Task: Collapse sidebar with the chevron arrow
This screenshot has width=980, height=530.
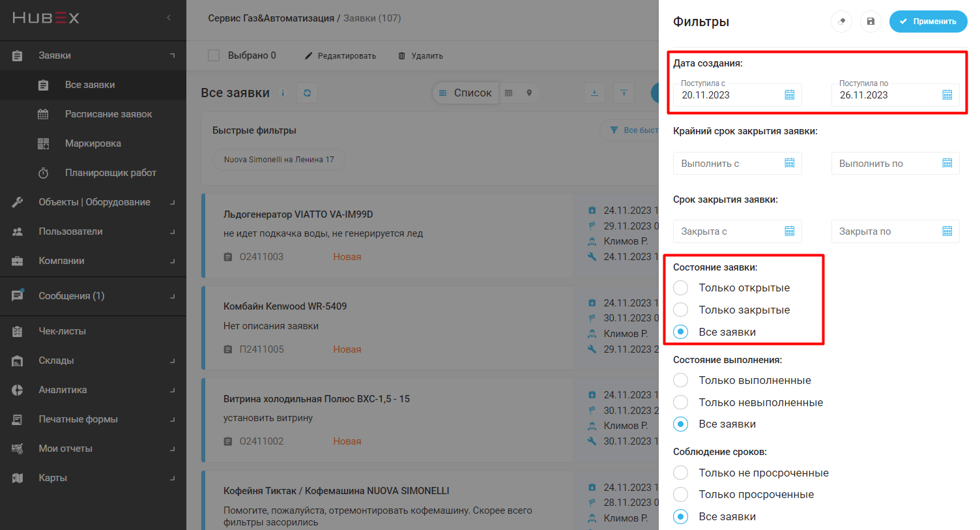Action: [x=169, y=18]
